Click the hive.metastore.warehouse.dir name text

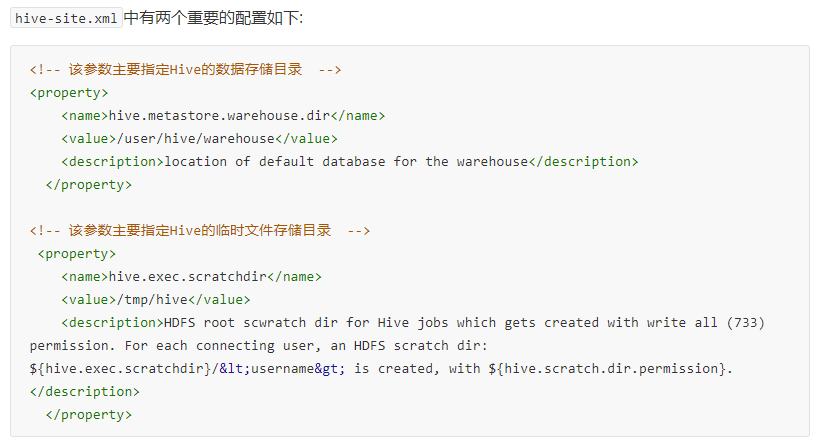(x=219, y=116)
